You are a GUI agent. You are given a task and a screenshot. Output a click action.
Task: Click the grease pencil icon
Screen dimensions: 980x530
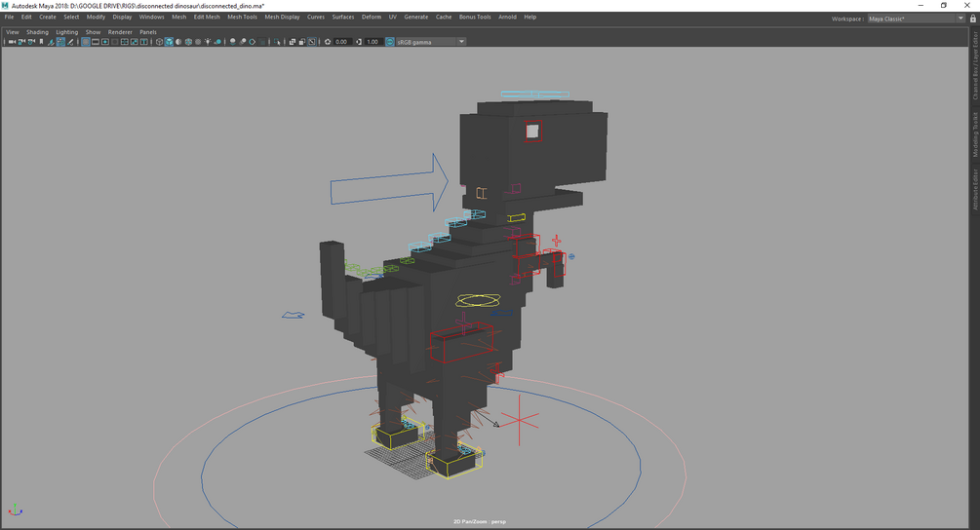(x=70, y=42)
